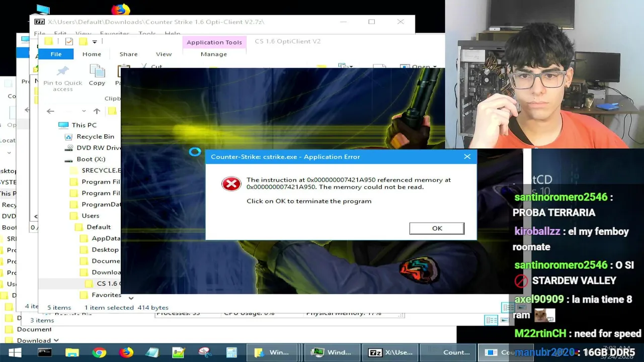This screenshot has height=362, width=644.
Task: Close the cstrike.exe Application Error dialog
Action: point(467,156)
